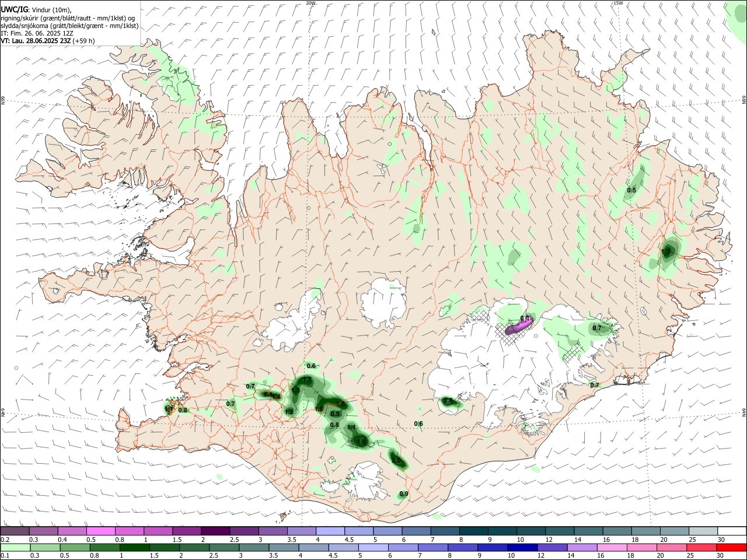Click the valid time 'VT: Lau. 28.06.2025 23Z'

click(36, 41)
